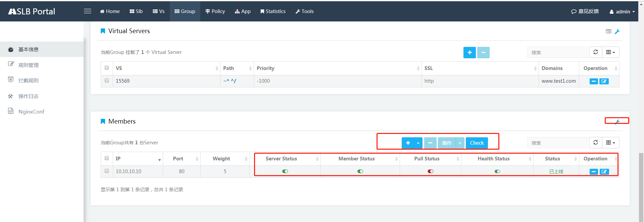Expand the admin user dropdown
This screenshot has width=644, height=222.
[622, 11]
